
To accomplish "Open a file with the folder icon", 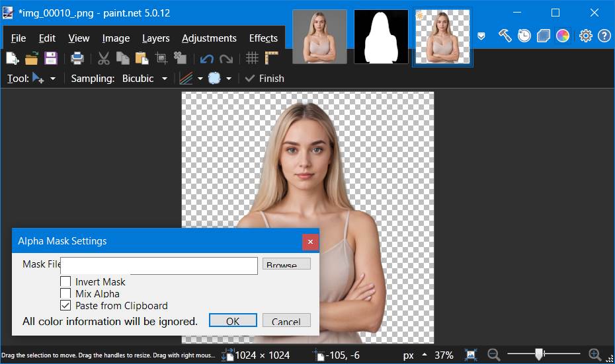I will click(31, 58).
